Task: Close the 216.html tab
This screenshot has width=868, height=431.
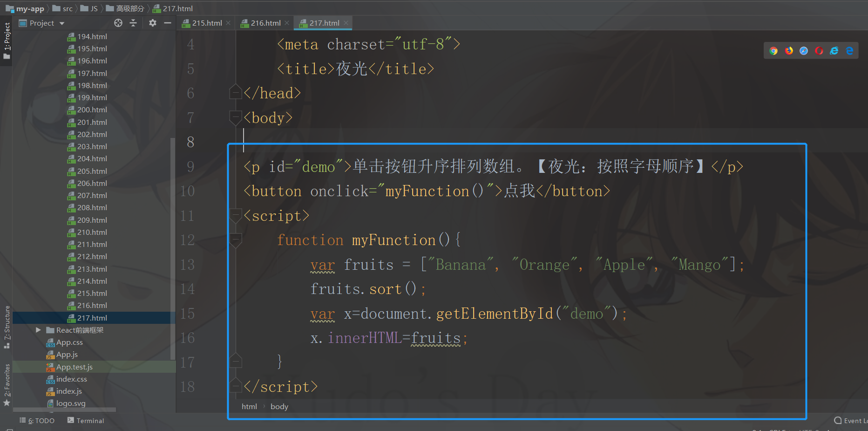Action: 287,23
